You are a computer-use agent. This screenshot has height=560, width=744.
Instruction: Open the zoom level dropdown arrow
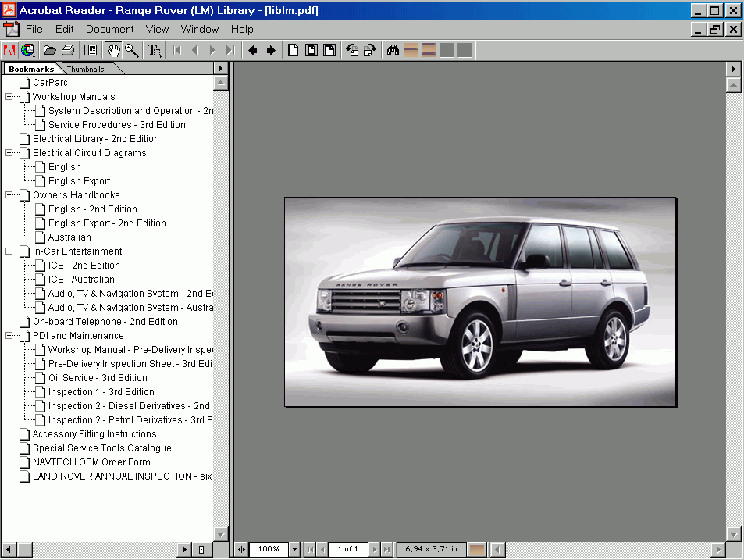[x=294, y=550]
